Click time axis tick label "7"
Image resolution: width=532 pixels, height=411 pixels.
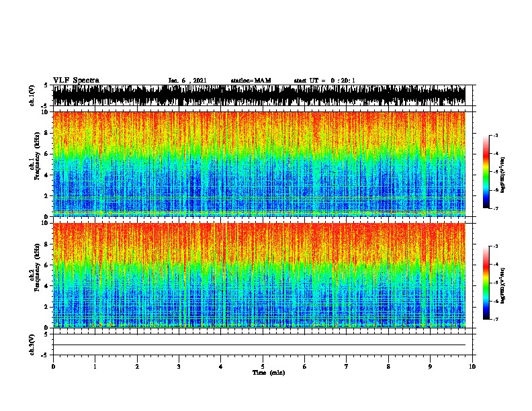[x=347, y=367]
